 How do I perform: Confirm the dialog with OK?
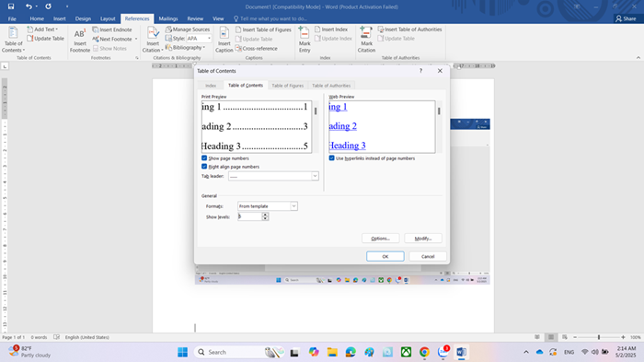(x=385, y=256)
